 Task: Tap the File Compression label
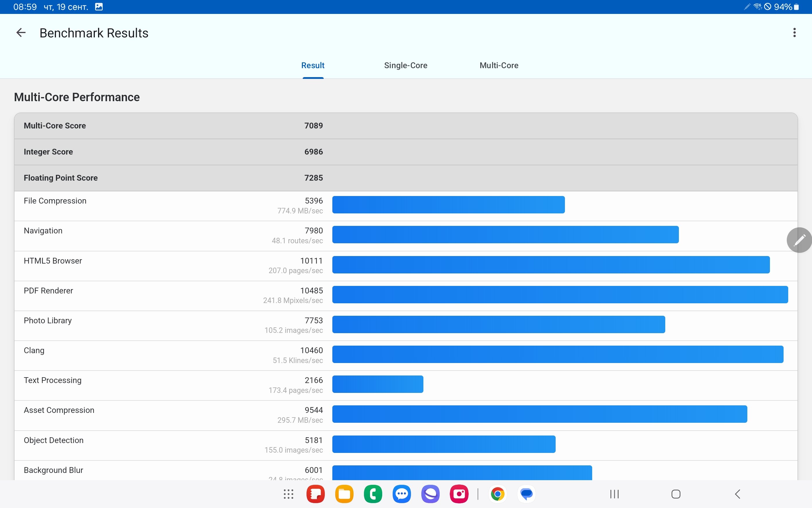point(55,201)
